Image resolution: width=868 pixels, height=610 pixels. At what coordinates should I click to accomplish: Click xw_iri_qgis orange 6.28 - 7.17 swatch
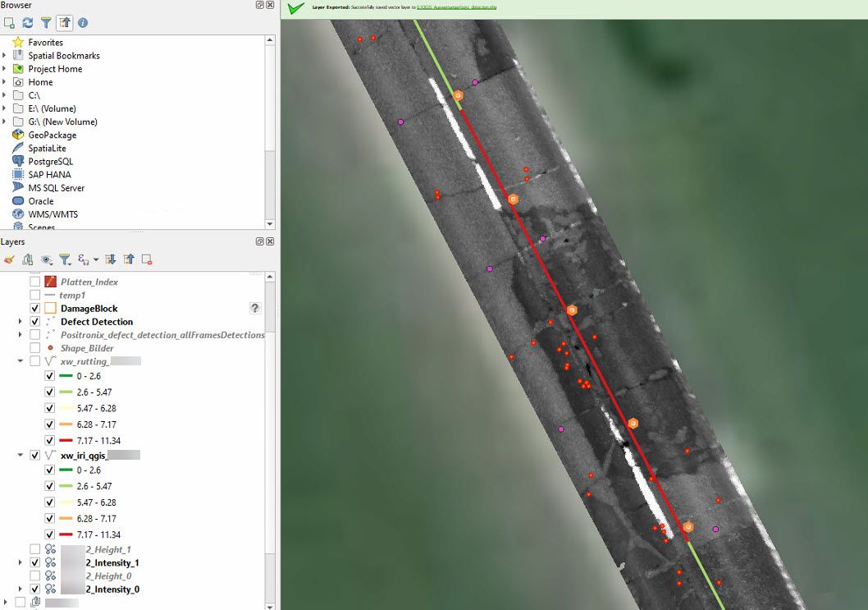66,519
